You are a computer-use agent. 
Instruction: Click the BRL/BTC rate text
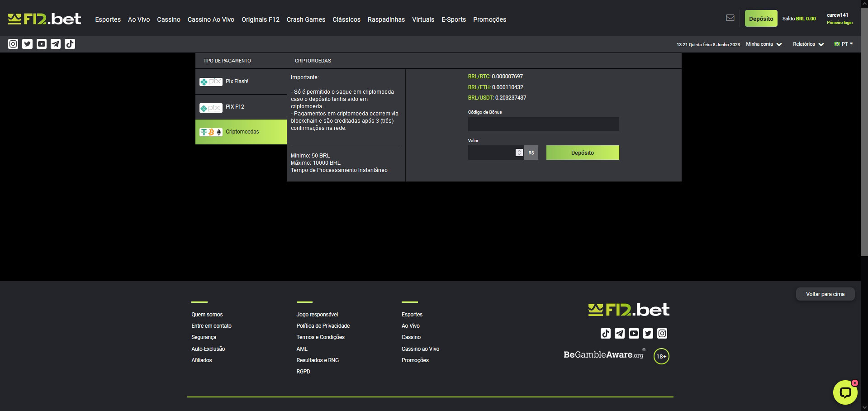click(x=495, y=76)
